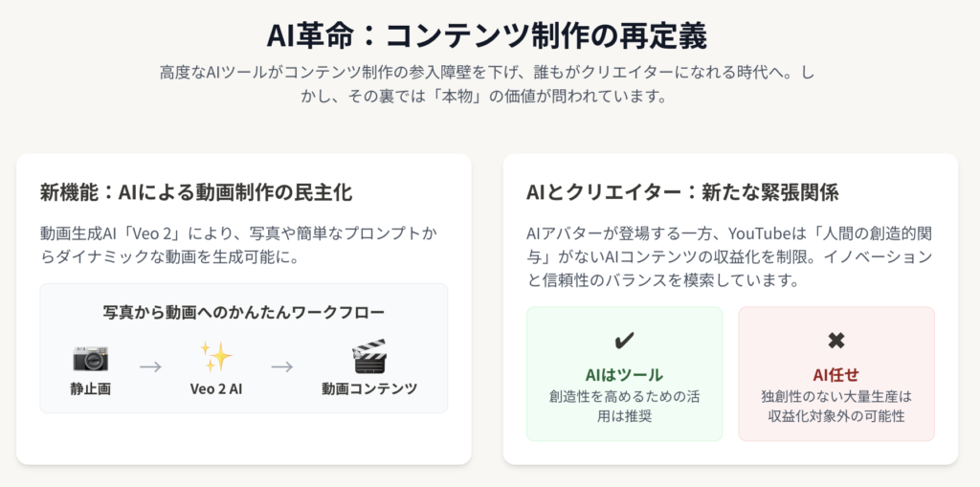Click heading 新機能：AIによる動画制作の民主化
The width and height of the screenshot is (980, 487).
(x=196, y=192)
